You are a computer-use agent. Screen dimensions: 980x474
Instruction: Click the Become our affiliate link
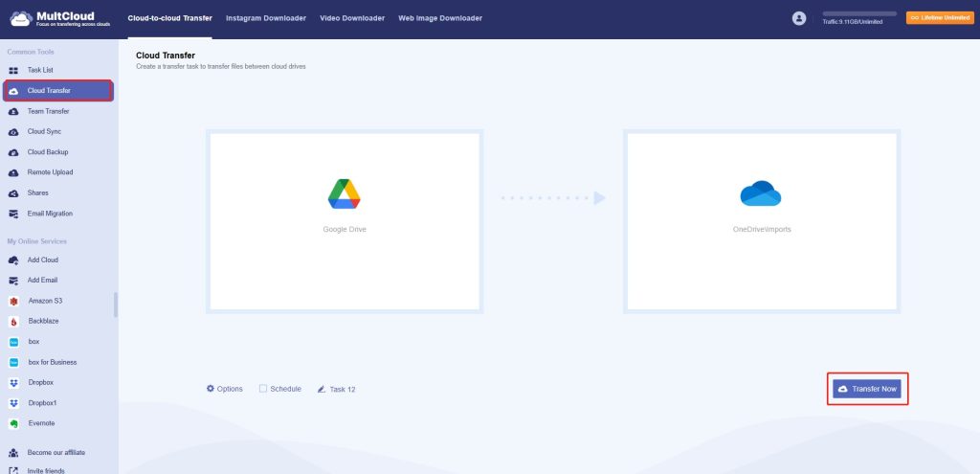point(56,453)
